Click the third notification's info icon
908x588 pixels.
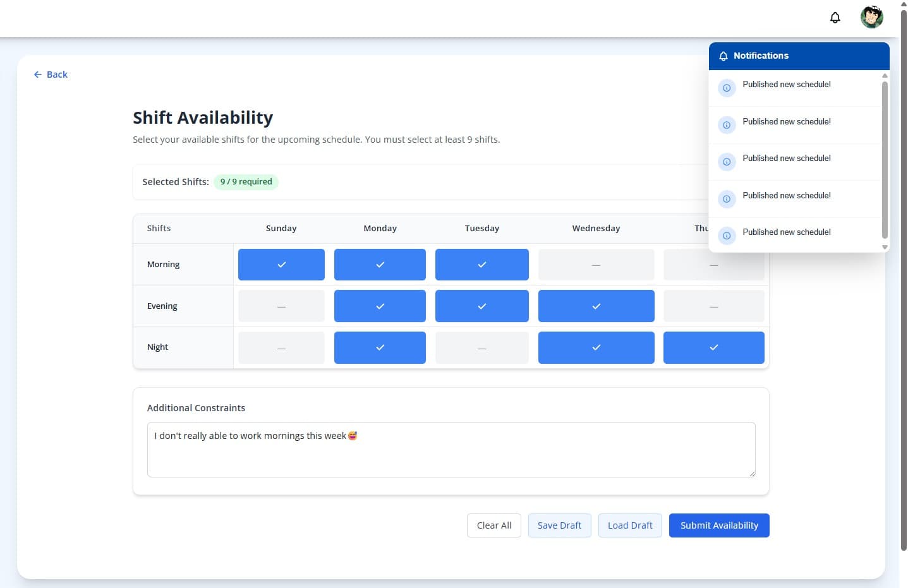(727, 162)
